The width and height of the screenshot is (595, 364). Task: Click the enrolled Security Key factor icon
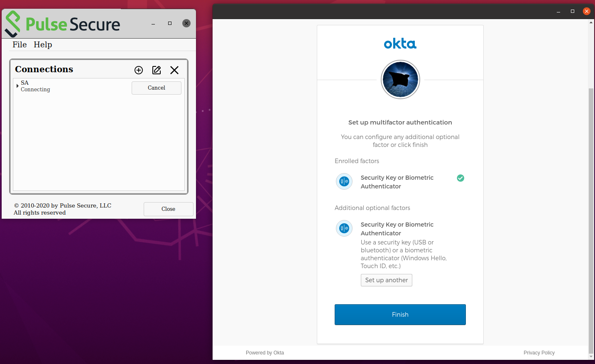[x=344, y=181]
